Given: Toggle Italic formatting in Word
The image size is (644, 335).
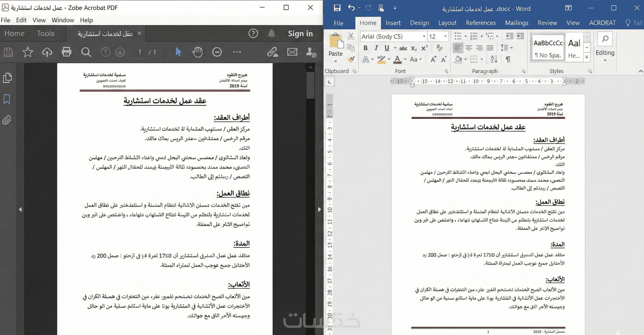Looking at the screenshot, I should pos(376,48).
